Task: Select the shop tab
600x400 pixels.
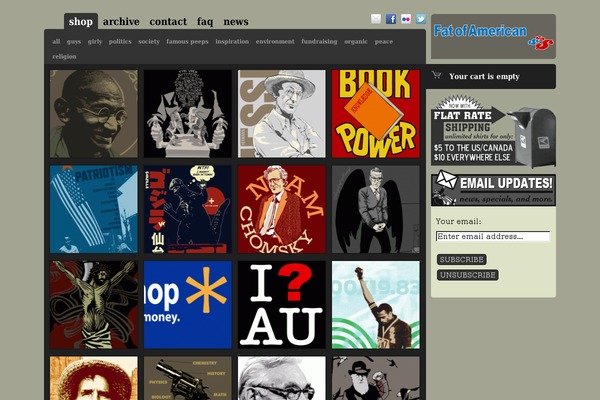Action: (x=81, y=21)
